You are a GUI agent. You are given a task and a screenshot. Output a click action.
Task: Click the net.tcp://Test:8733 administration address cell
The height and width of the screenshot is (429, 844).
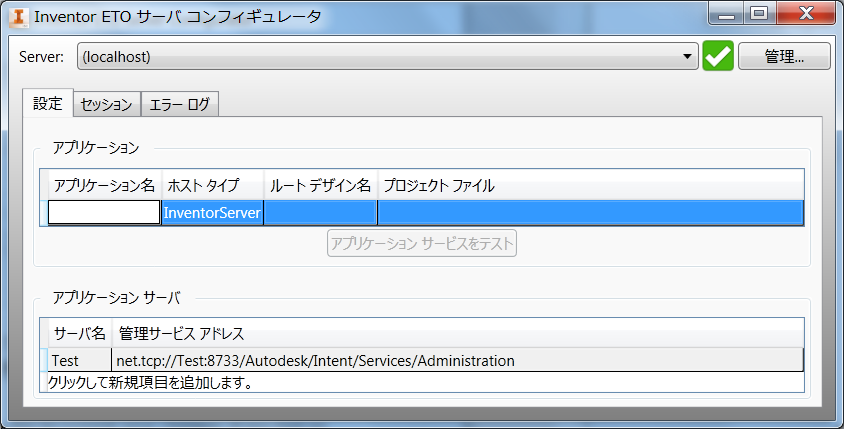point(458,360)
